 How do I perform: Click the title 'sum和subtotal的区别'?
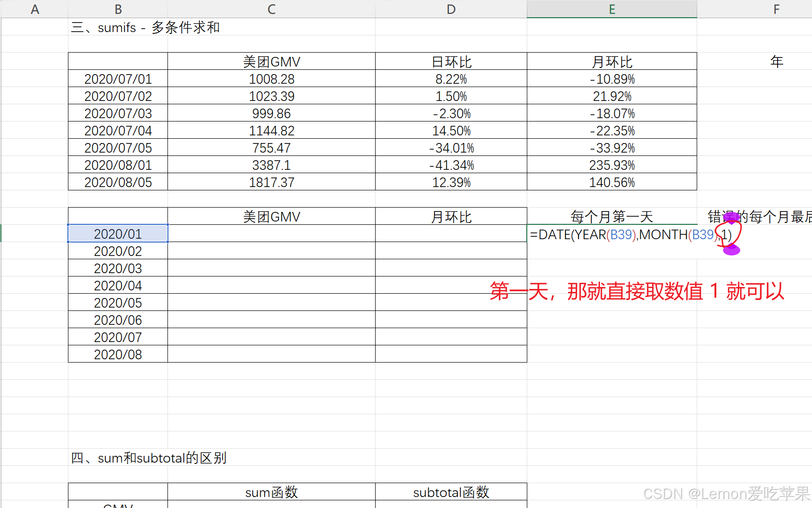click(x=149, y=458)
